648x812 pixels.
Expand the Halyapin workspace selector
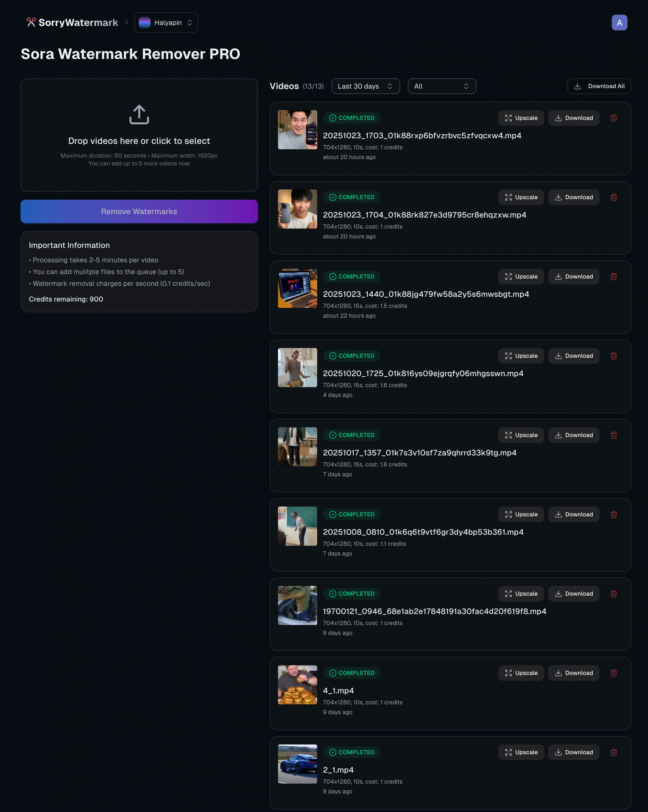click(x=166, y=22)
